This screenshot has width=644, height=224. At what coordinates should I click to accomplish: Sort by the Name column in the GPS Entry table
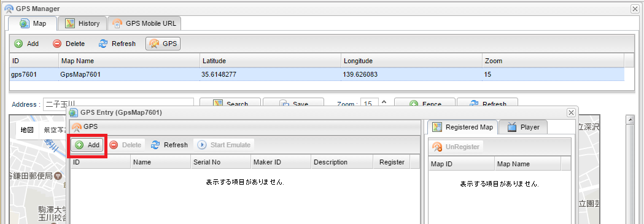(161, 162)
